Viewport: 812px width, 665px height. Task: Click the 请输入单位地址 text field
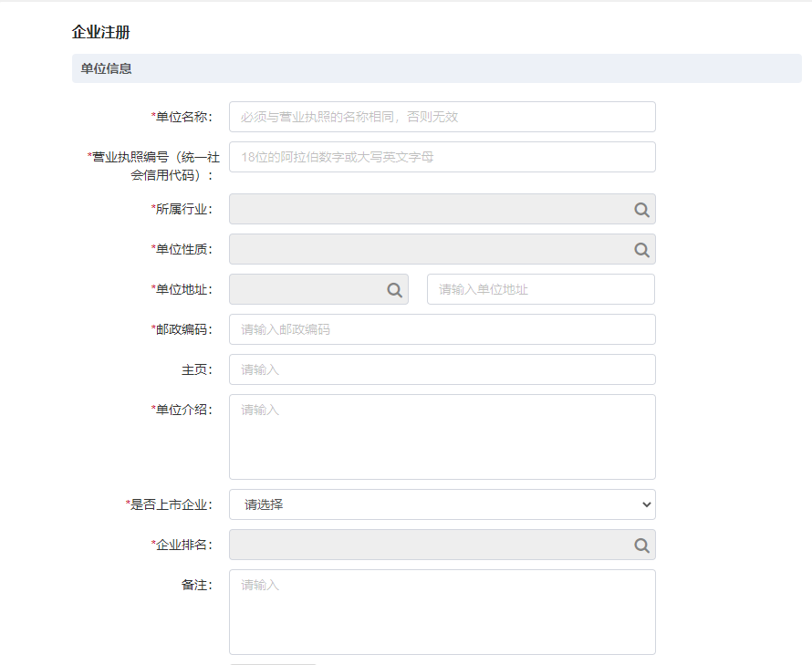(x=540, y=290)
